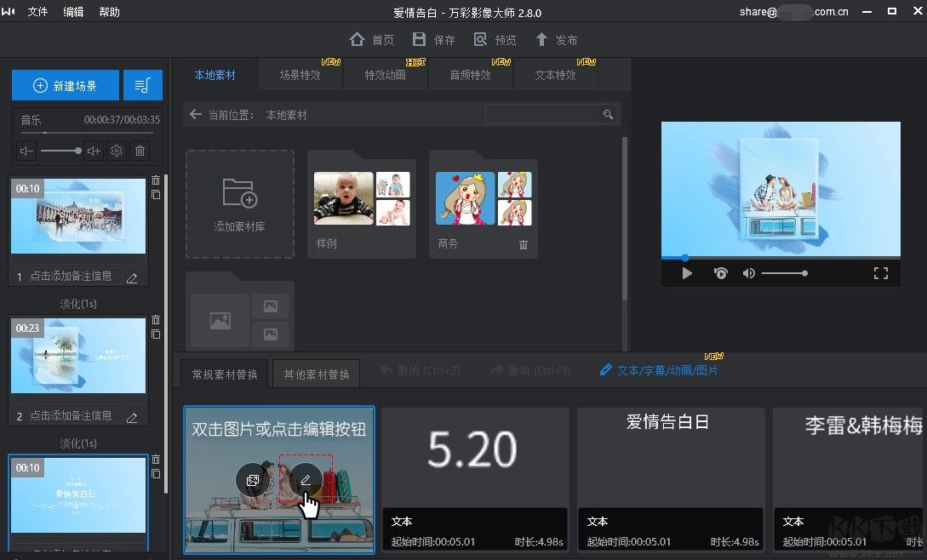The width and height of the screenshot is (927, 560).
Task: Click the fullscreen icon in the preview player
Action: [x=881, y=273]
